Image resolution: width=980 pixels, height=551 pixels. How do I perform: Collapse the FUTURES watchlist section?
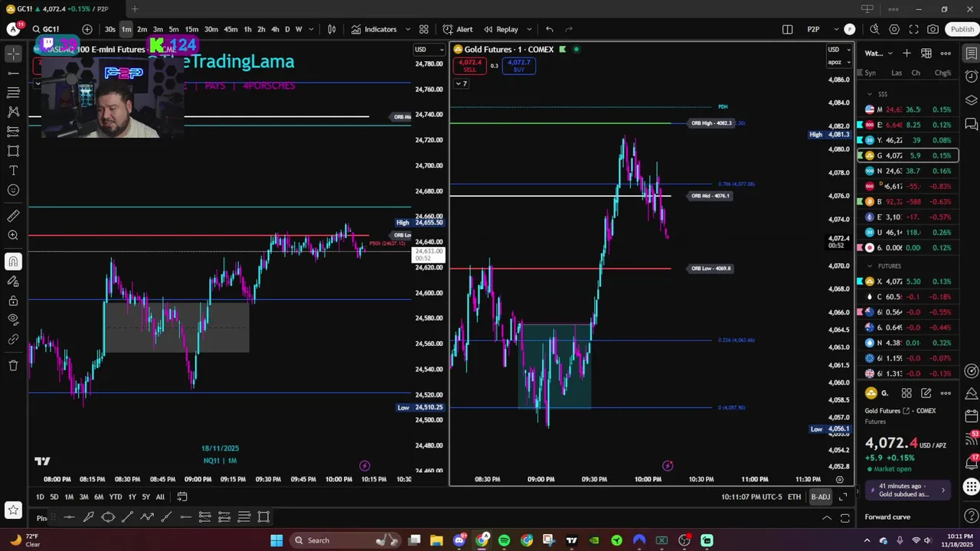click(869, 266)
